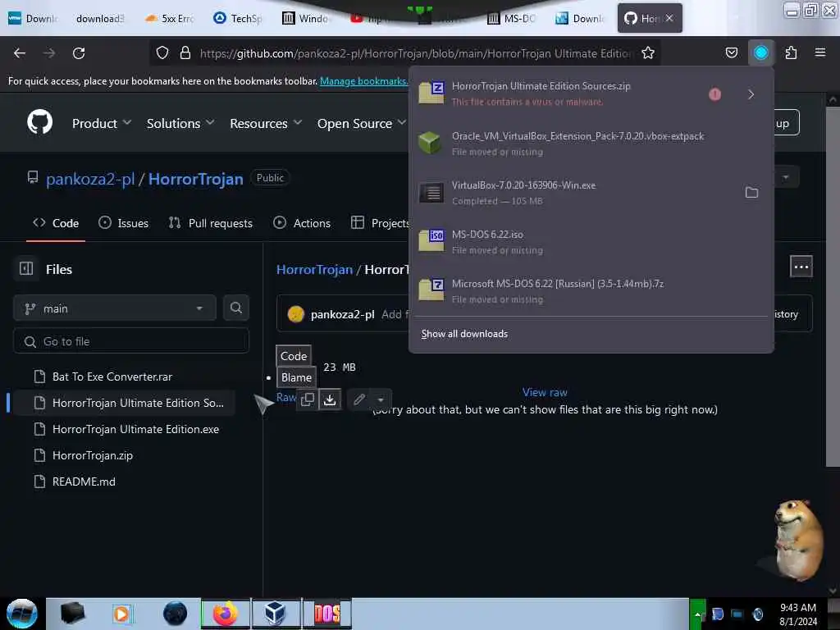Expand the Product menu
Viewport: 840px width, 630px height.
102,123
